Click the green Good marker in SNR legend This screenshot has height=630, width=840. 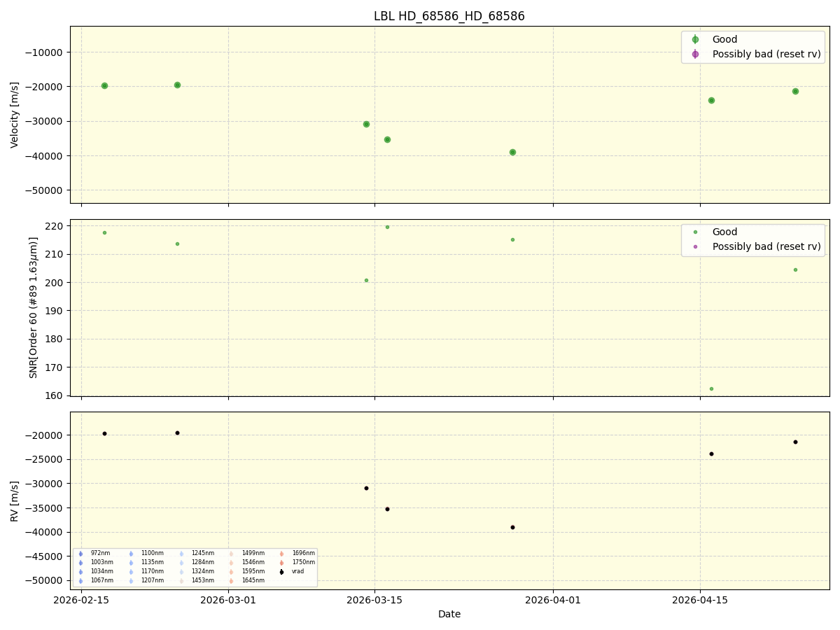tap(695, 232)
